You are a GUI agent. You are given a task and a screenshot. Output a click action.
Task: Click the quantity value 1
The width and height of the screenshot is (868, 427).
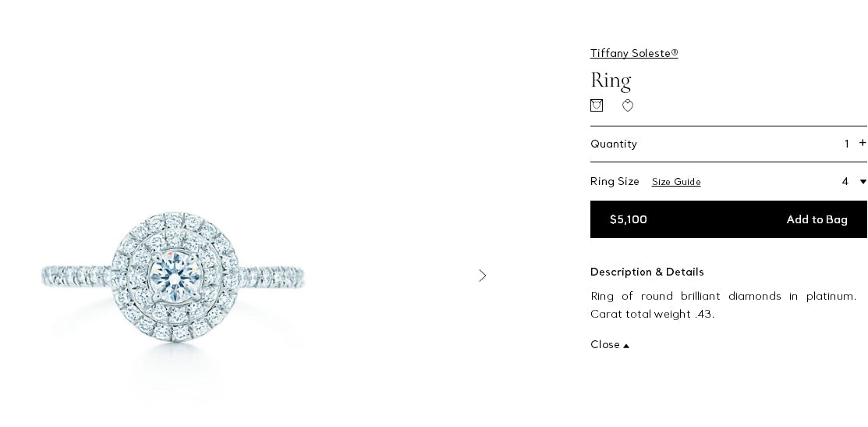coord(847,144)
